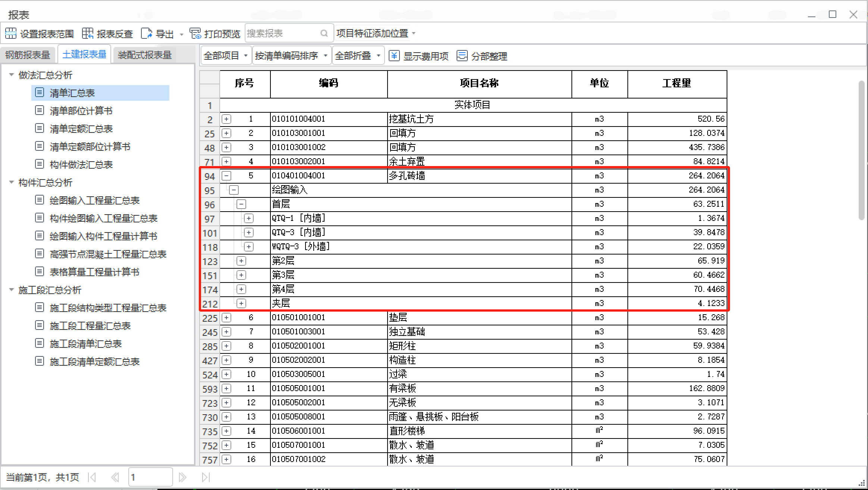Click the 分部整理 icon

[462, 56]
